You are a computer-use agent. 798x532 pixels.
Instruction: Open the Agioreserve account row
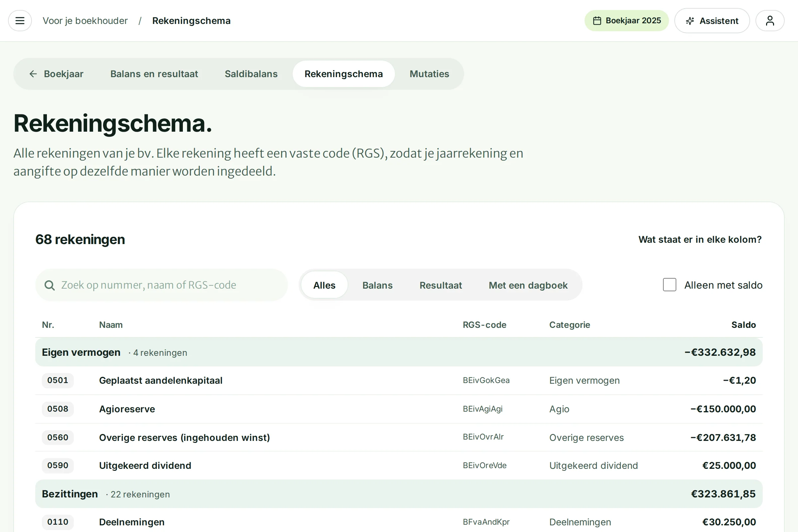[399, 409]
